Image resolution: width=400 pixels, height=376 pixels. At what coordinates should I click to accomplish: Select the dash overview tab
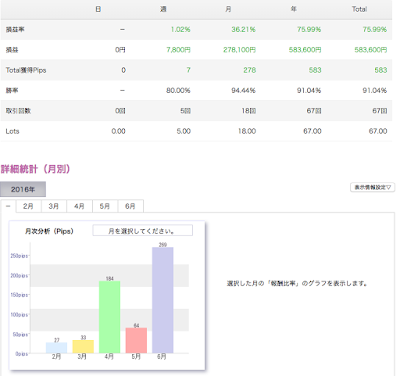click(x=8, y=206)
